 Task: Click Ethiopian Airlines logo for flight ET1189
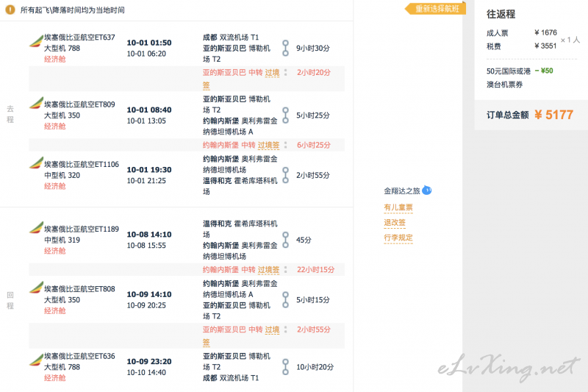point(35,227)
